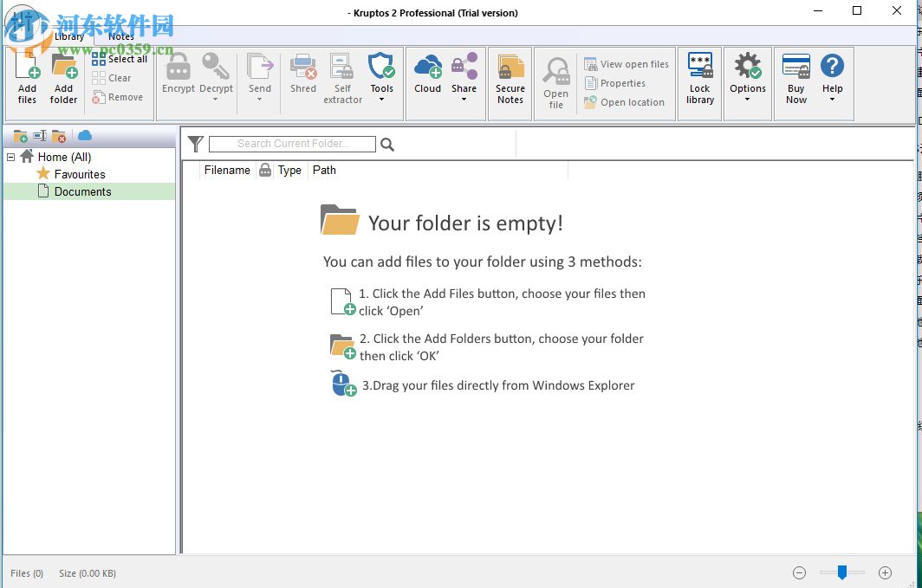This screenshot has height=588, width=922.
Task: Click the zoom out minus icon
Action: 799,572
